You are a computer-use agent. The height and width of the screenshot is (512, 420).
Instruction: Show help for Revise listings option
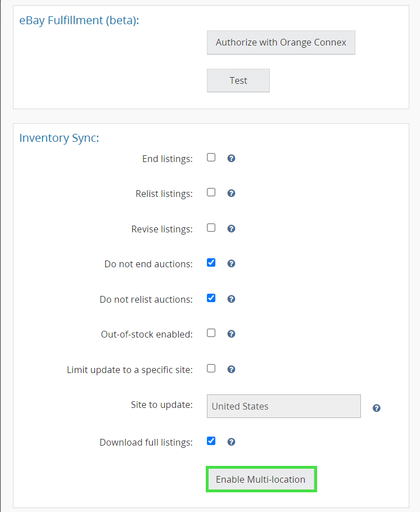[231, 228]
